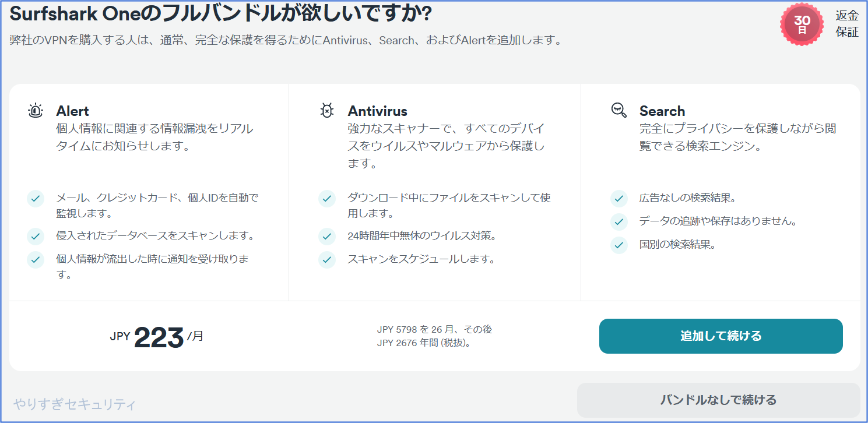Click checkmark beside ダウンロード中にファイル line

click(x=327, y=198)
